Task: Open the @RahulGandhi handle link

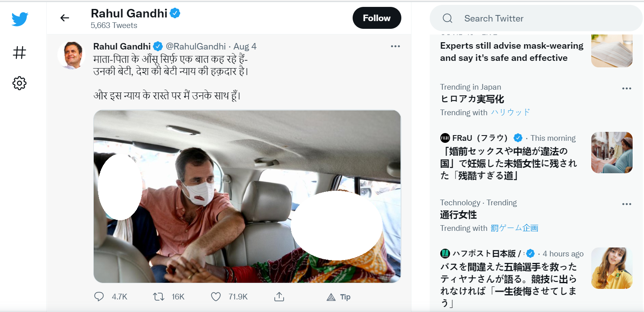Action: pyautogui.click(x=196, y=46)
